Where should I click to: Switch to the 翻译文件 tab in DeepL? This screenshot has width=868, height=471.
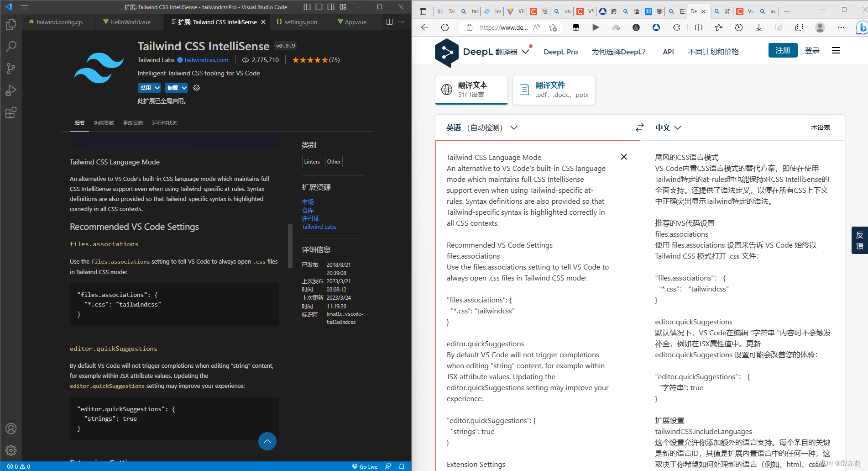click(x=553, y=90)
